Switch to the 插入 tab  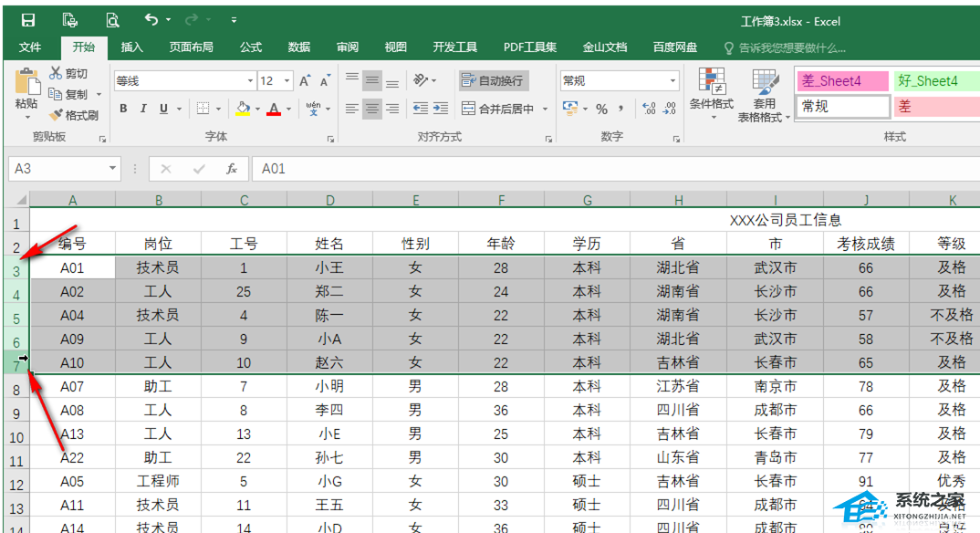pos(132,47)
